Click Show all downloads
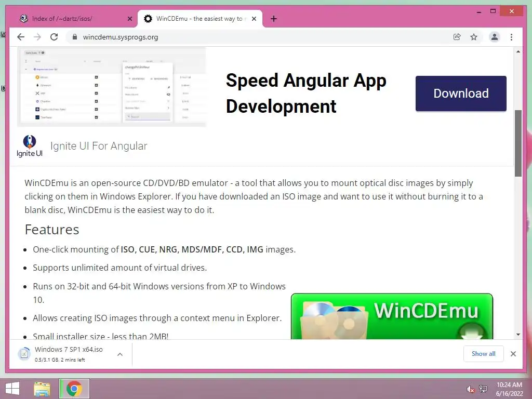532x399 pixels. tap(483, 353)
